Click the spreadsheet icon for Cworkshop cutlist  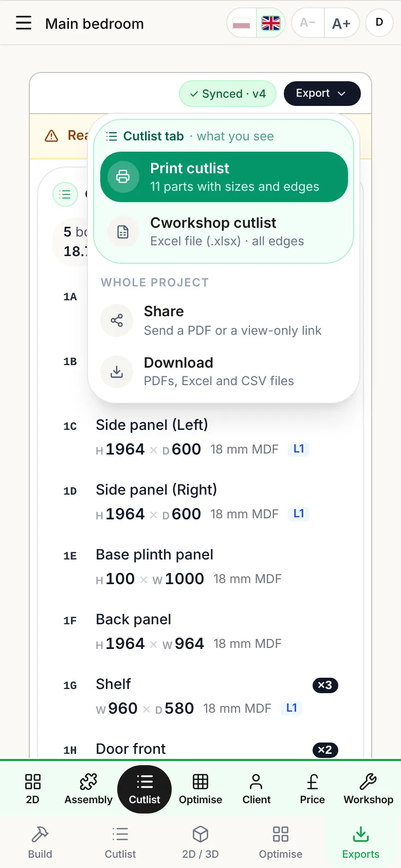[x=123, y=232]
